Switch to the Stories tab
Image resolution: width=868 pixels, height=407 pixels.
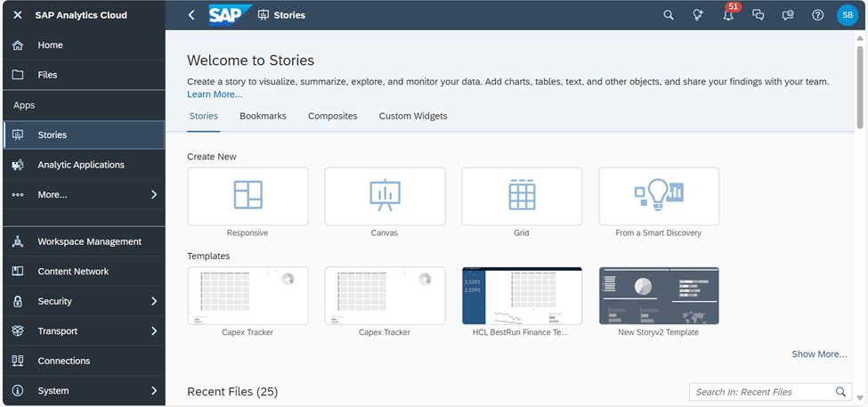(x=204, y=117)
